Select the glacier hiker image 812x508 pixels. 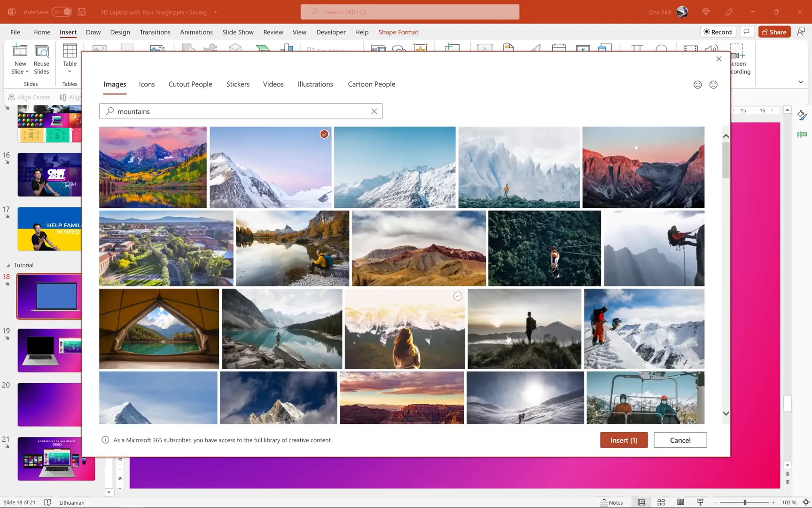(519, 167)
